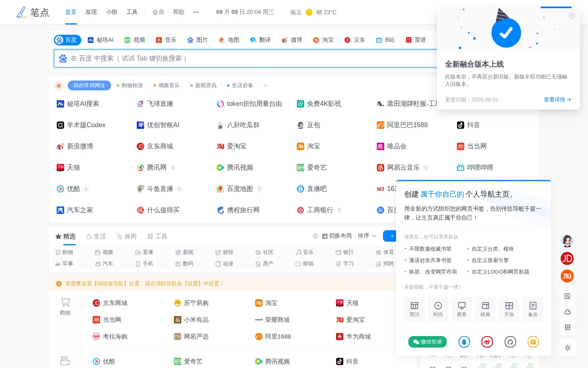
Task: Select the 经典 template
Action: click(x=486, y=310)
